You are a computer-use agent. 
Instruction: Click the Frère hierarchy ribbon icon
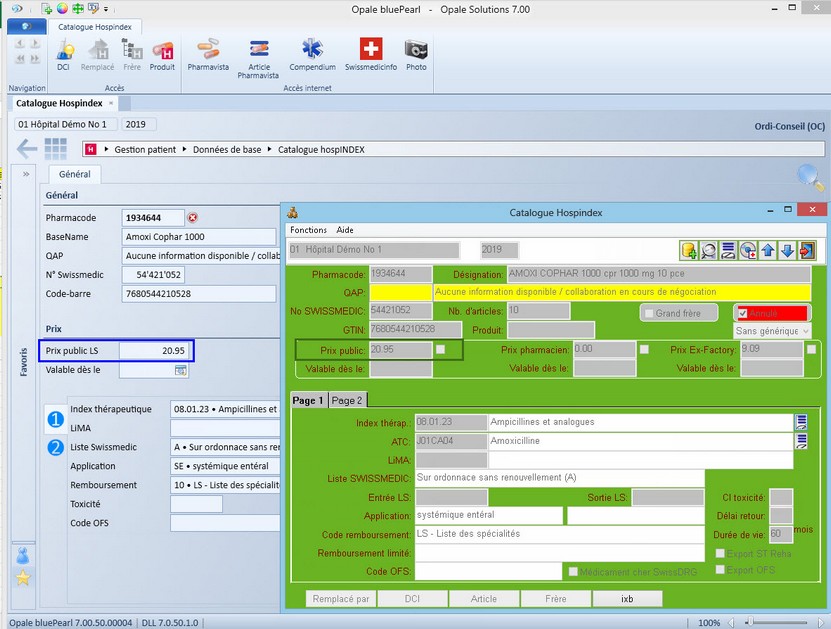pos(132,55)
